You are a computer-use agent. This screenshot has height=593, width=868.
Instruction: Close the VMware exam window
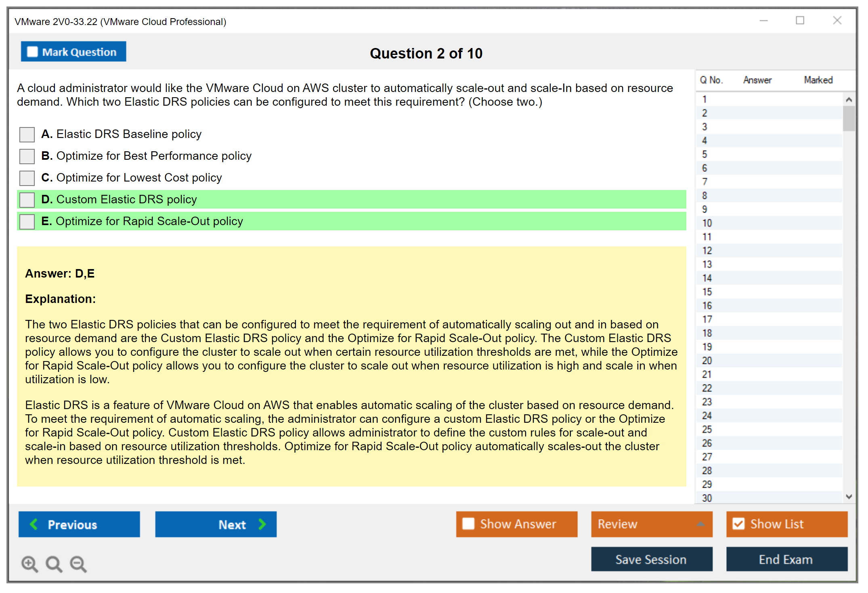[x=837, y=21]
